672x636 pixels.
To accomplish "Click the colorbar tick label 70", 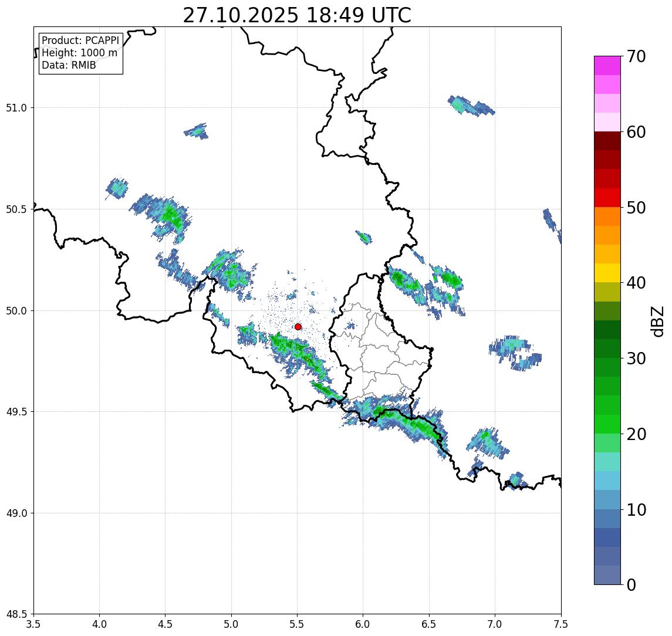I will (x=636, y=56).
